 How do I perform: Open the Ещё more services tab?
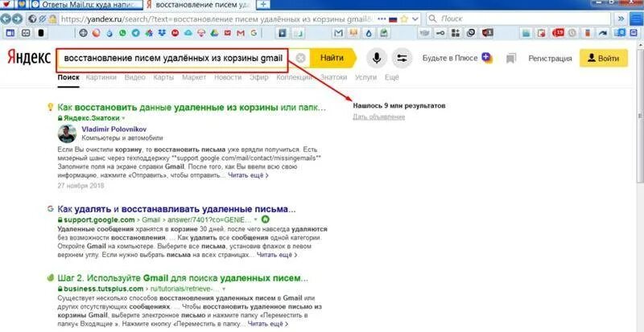[391, 77]
